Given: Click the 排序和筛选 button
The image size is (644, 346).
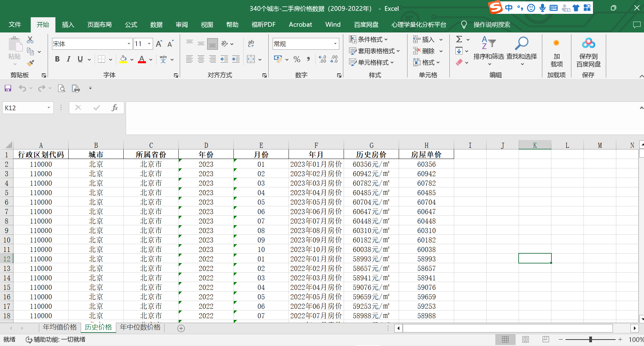Looking at the screenshot, I should point(489,51).
